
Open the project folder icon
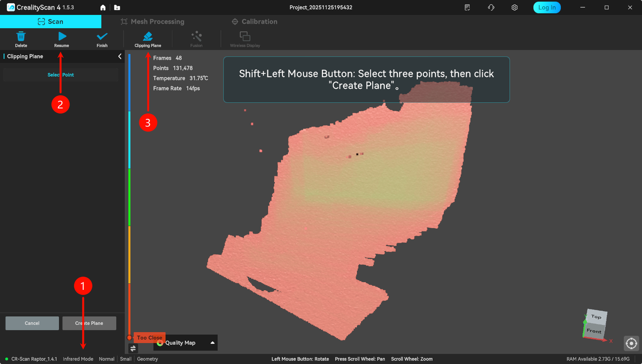click(117, 8)
